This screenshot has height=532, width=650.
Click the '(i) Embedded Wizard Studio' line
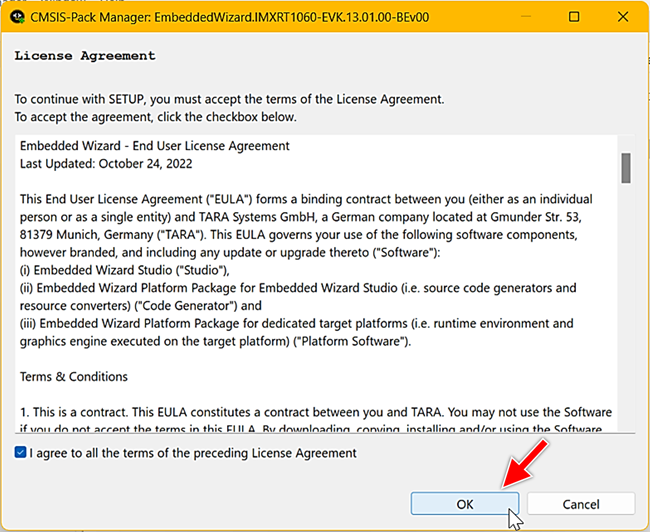tap(125, 270)
